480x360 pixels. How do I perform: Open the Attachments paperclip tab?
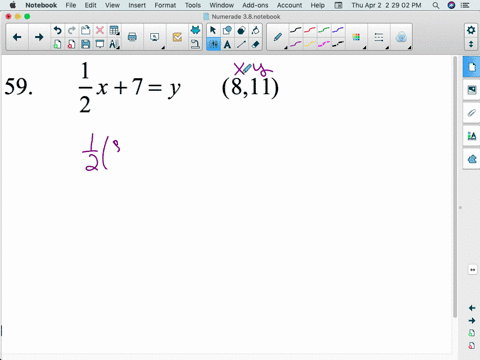click(x=472, y=113)
